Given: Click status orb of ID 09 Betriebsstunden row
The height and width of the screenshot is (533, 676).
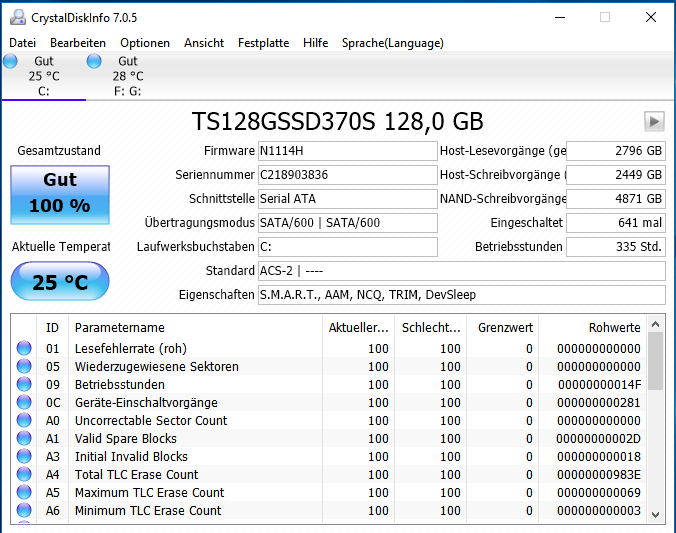Looking at the screenshot, I should click(x=24, y=384).
